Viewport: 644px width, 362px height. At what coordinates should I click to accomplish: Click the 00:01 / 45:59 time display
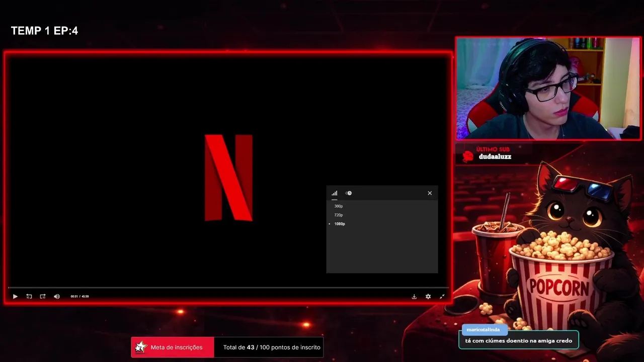(x=79, y=297)
